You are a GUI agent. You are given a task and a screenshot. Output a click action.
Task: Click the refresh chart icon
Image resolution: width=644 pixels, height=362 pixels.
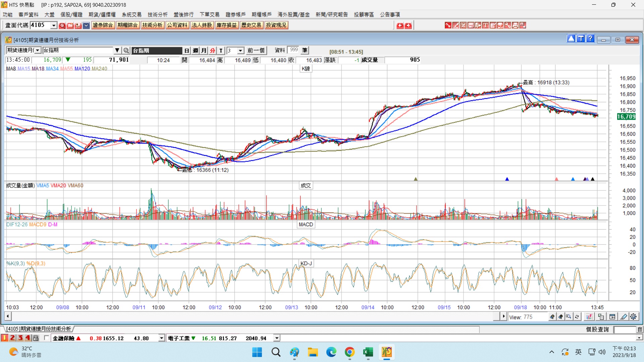click(x=577, y=317)
